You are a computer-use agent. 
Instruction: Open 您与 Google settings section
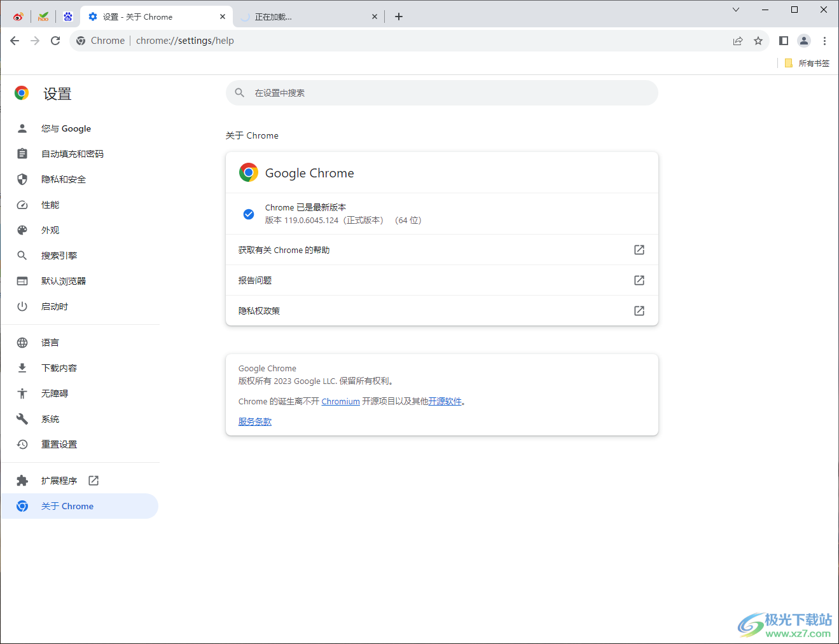pos(80,128)
